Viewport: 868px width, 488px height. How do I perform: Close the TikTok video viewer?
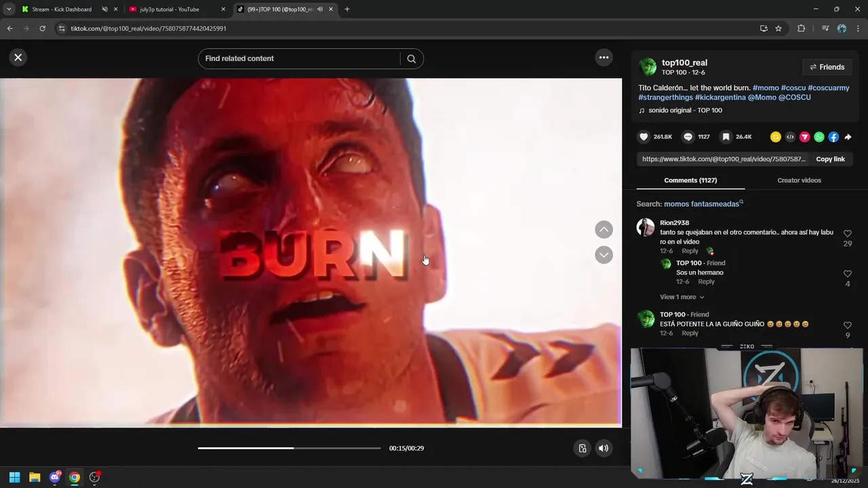click(x=18, y=58)
